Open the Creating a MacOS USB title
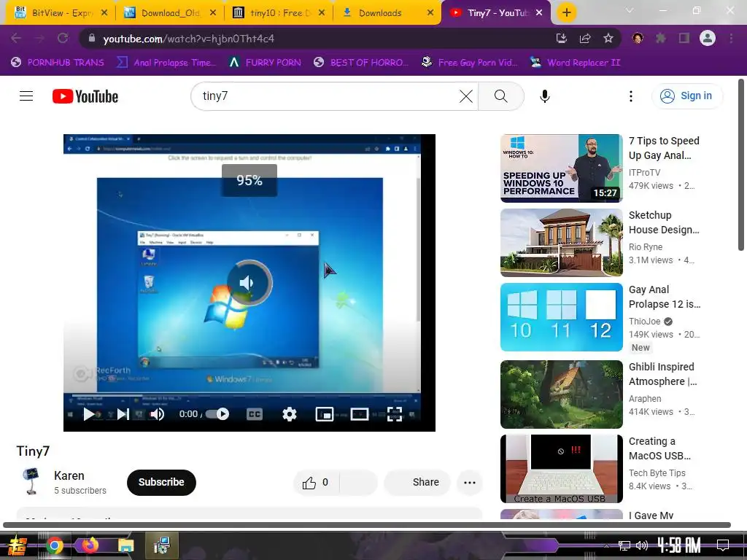Image resolution: width=747 pixels, height=560 pixels. pos(659,448)
